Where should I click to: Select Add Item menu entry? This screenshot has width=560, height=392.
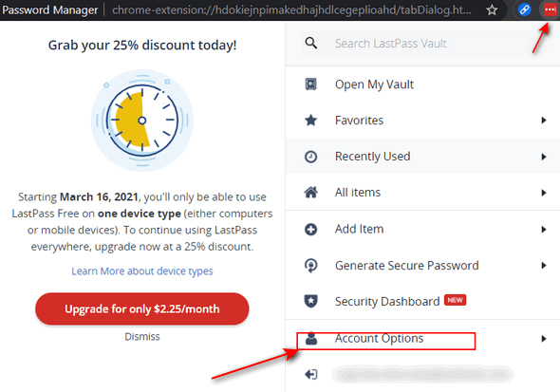click(x=423, y=229)
